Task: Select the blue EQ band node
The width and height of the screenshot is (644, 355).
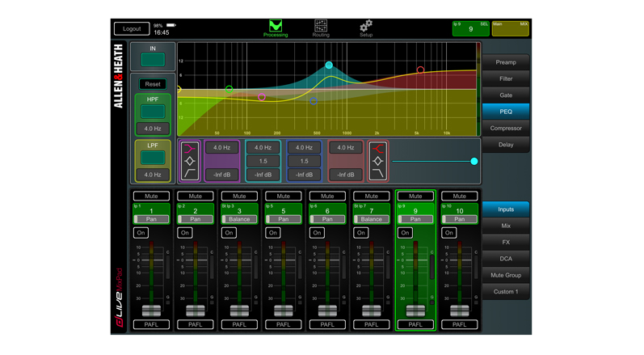Action: click(314, 100)
